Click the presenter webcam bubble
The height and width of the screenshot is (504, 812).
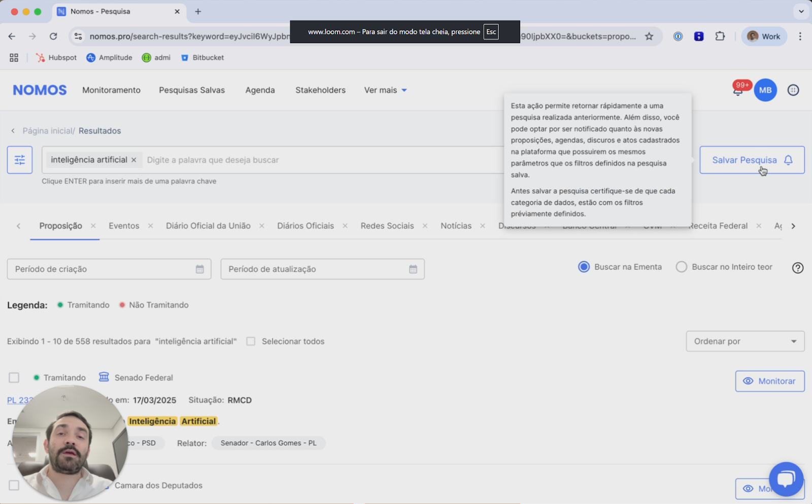pos(70,443)
